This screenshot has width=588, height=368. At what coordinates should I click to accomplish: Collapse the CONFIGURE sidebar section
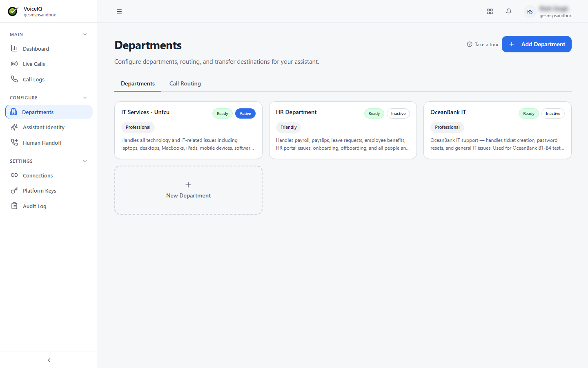85,98
